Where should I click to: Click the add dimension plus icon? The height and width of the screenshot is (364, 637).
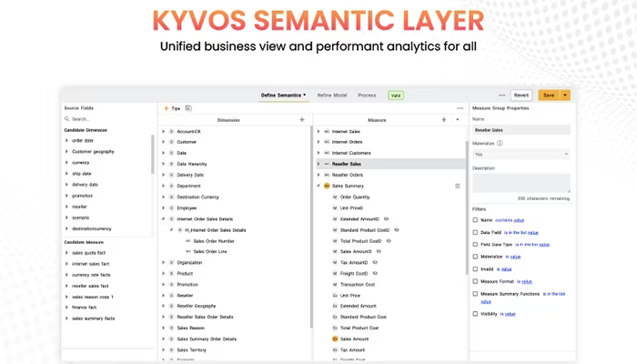[302, 120]
